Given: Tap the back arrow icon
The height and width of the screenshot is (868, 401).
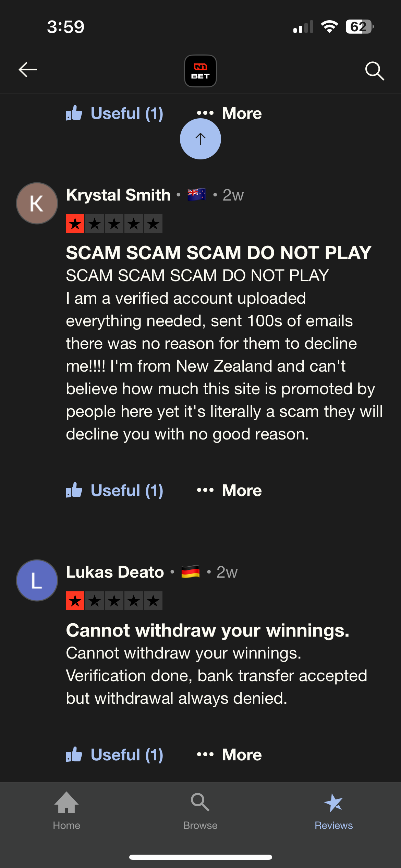Looking at the screenshot, I should tap(28, 70).
